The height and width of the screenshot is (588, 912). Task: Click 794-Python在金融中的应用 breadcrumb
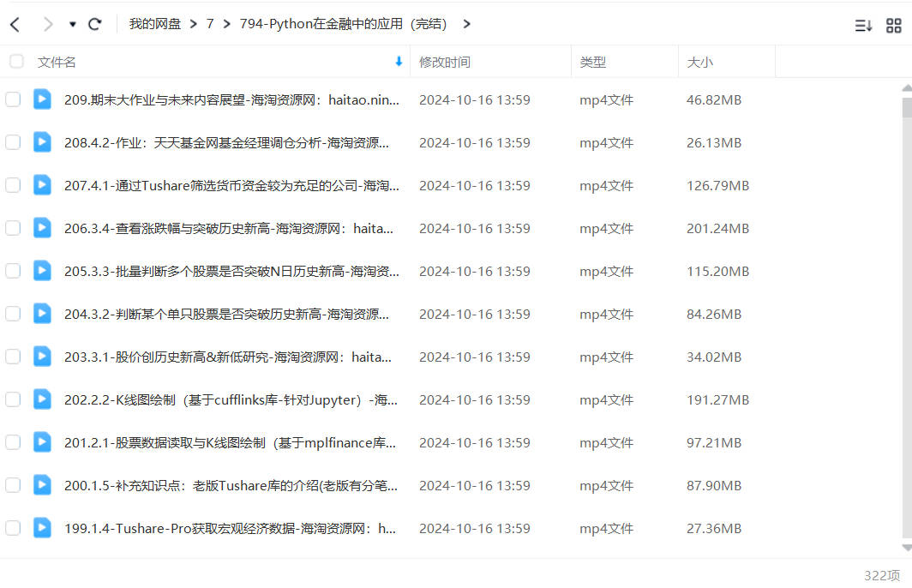pyautogui.click(x=343, y=24)
